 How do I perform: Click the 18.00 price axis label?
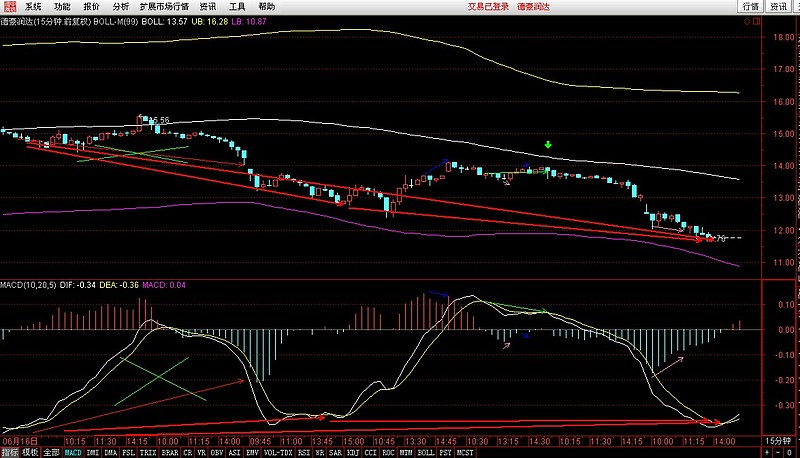(784, 37)
